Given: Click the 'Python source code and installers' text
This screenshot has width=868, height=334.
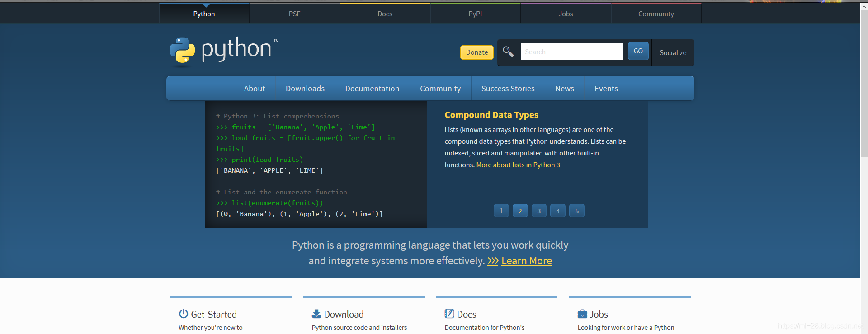Looking at the screenshot, I should (359, 328).
